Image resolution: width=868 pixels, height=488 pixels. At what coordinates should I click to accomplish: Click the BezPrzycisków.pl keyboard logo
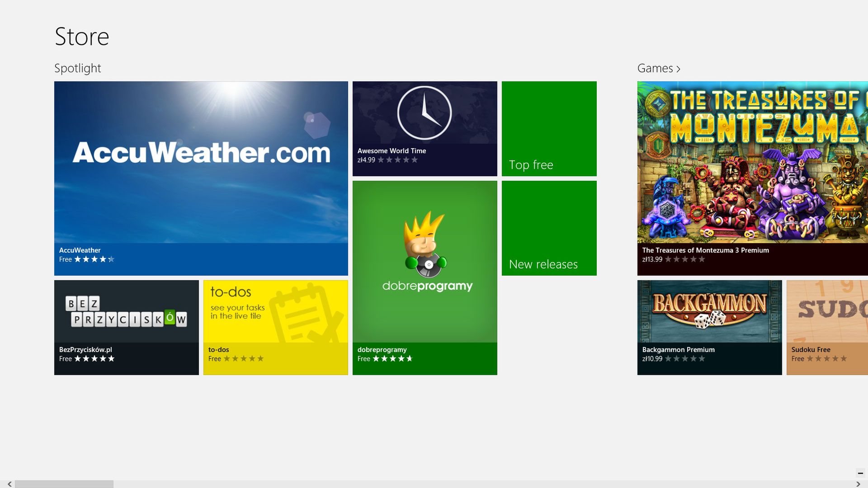tap(126, 312)
